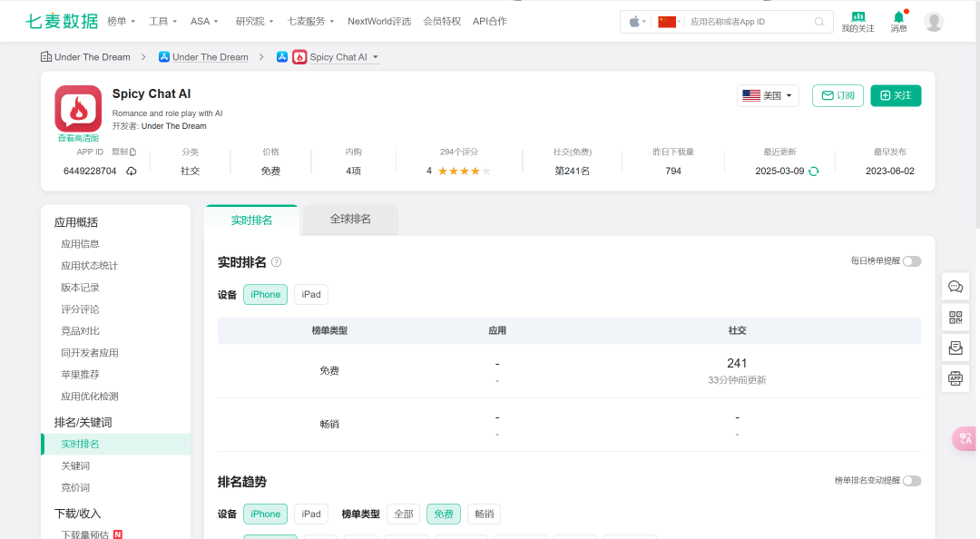View the Spicy Chat AI app icon
The image size is (980, 539).
[78, 109]
